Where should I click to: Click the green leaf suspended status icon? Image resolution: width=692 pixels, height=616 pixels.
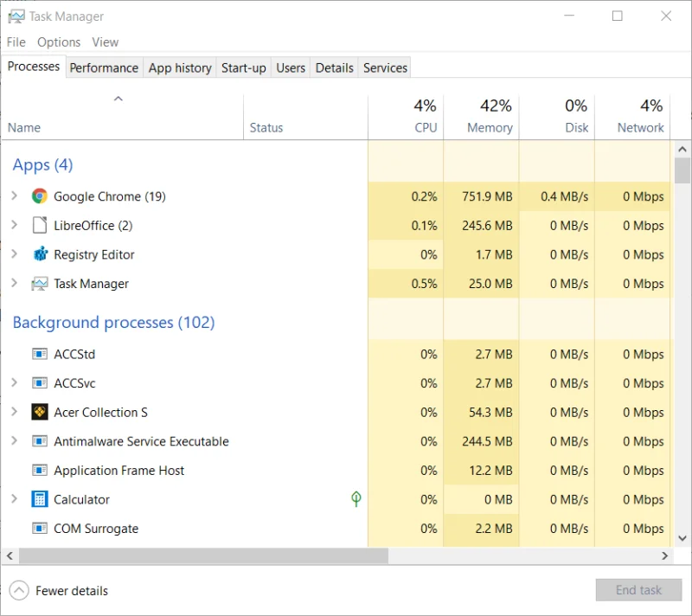pyautogui.click(x=356, y=499)
